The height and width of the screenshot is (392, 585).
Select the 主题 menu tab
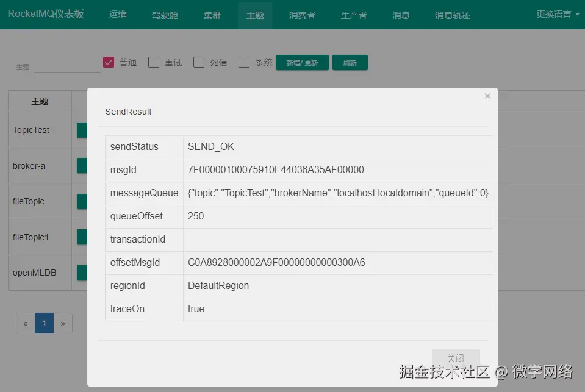[x=255, y=15]
